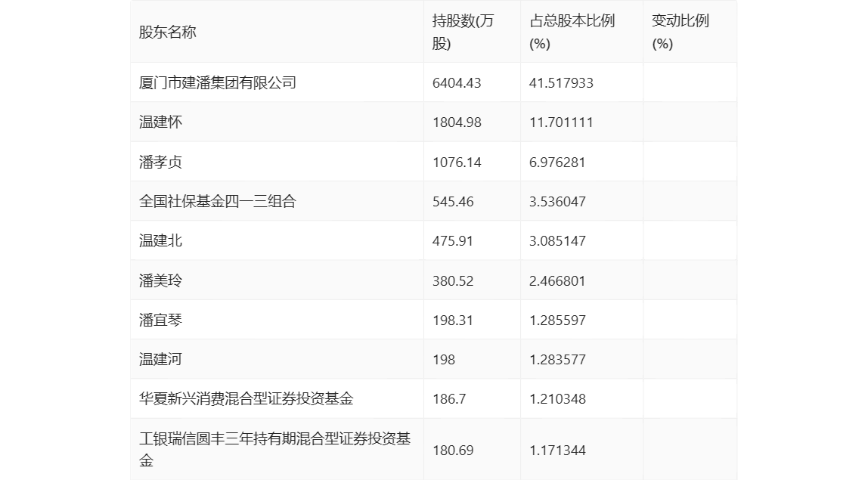Select the 占总股本比例(%) column header

point(572,32)
